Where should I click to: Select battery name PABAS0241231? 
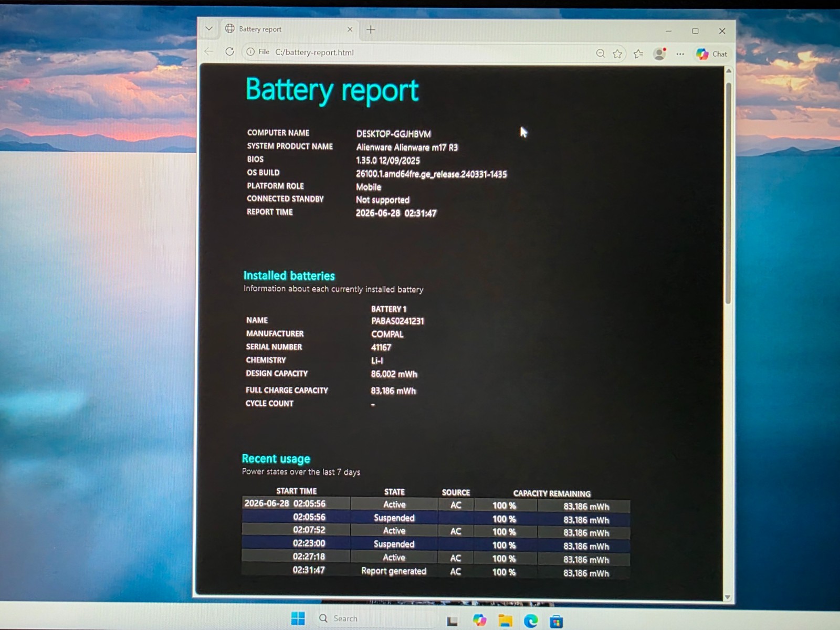397,321
